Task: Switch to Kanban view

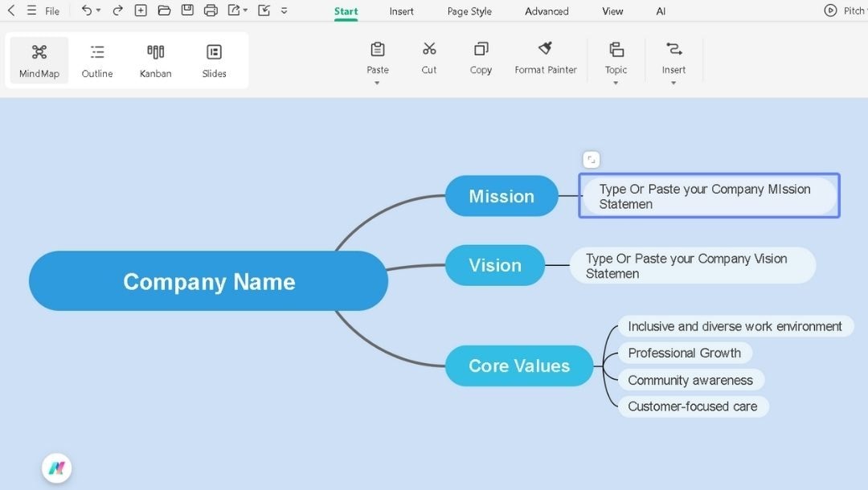Action: (155, 59)
